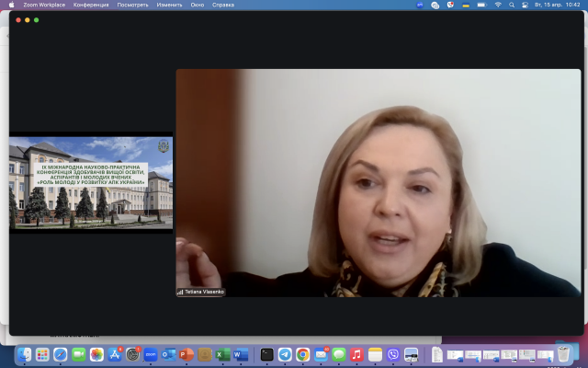Open the Zoom Workplace menu

tap(44, 5)
